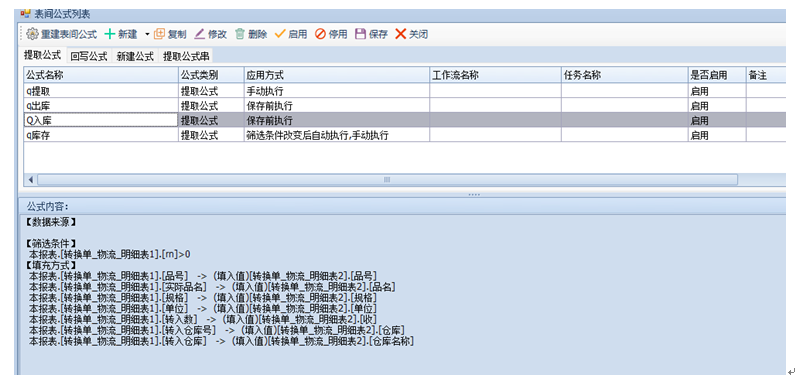Click the 修改 pencil icon
The width and height of the screenshot is (799, 377).
(200, 34)
